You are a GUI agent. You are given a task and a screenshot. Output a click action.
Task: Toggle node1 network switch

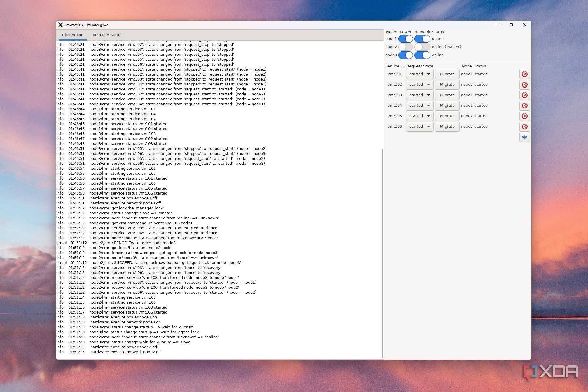(x=422, y=39)
